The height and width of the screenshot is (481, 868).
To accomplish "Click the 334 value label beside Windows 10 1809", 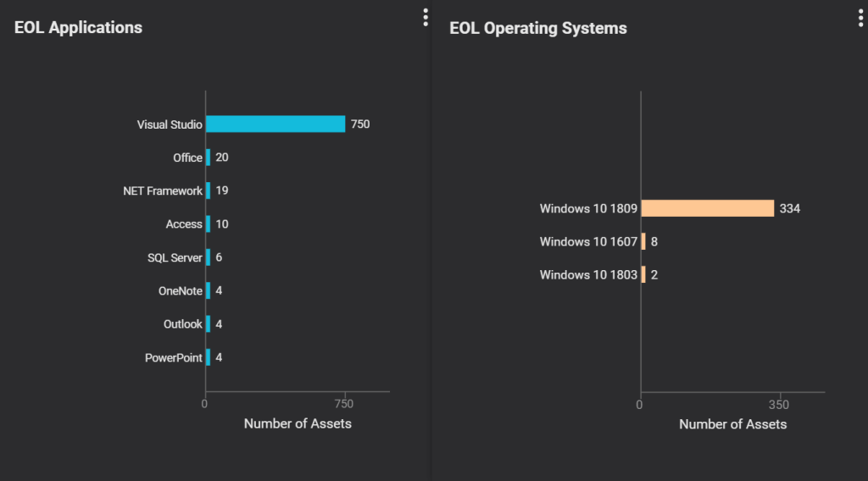I will point(790,208).
